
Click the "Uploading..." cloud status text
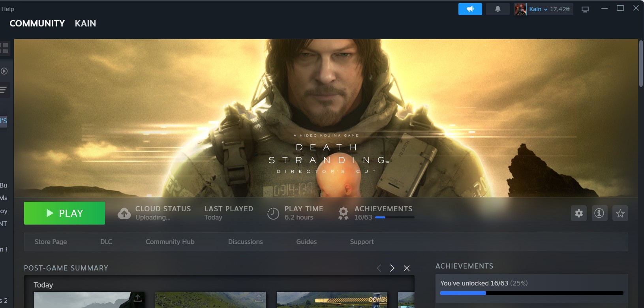(x=153, y=218)
